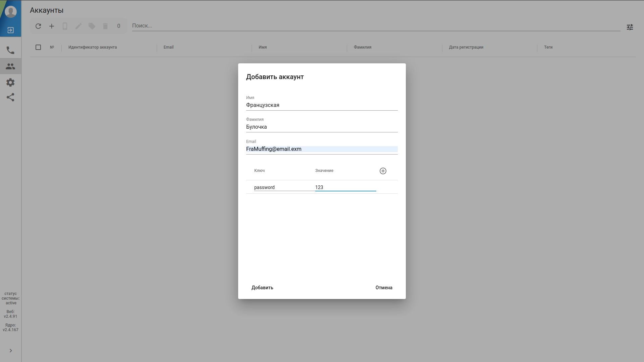The width and height of the screenshot is (644, 362).
Task: Click the pencil edit icon
Action: point(78,26)
